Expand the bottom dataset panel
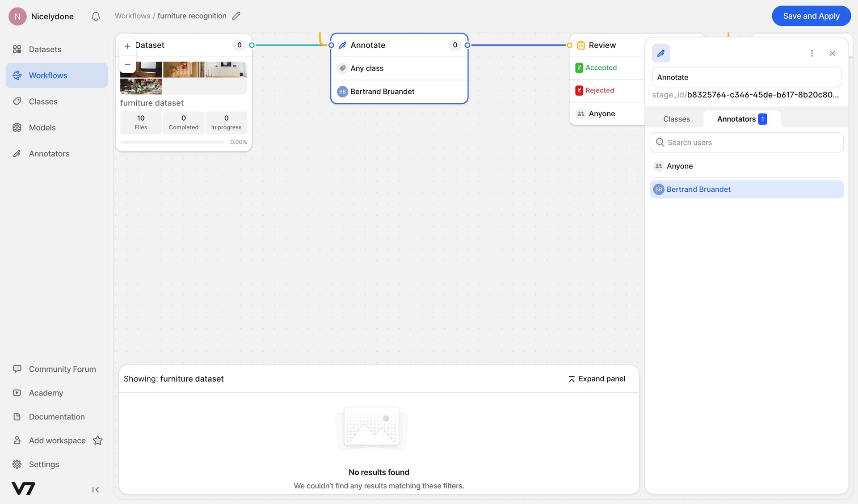 click(596, 378)
